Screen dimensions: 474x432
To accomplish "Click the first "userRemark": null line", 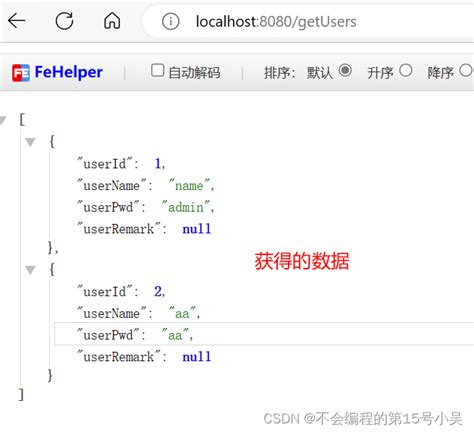I will click(x=144, y=229).
